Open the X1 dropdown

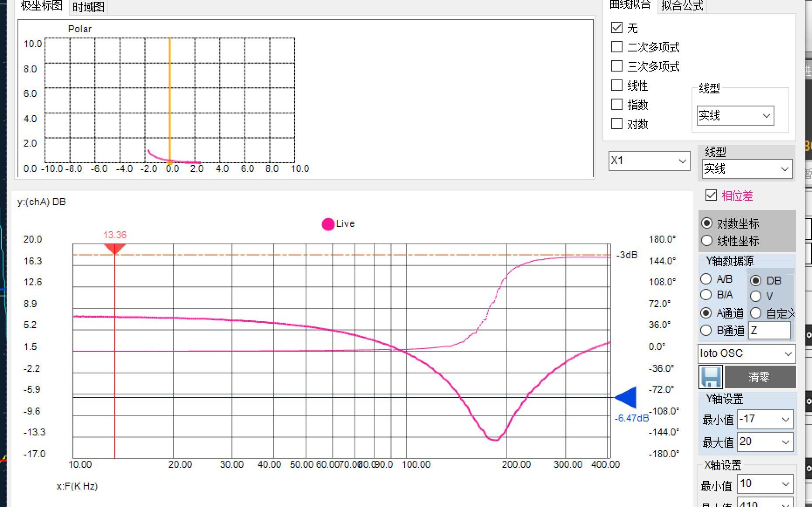pyautogui.click(x=649, y=161)
